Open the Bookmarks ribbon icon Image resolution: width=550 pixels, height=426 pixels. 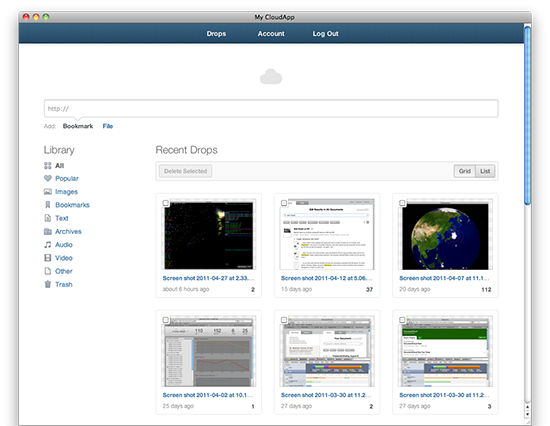tap(48, 205)
